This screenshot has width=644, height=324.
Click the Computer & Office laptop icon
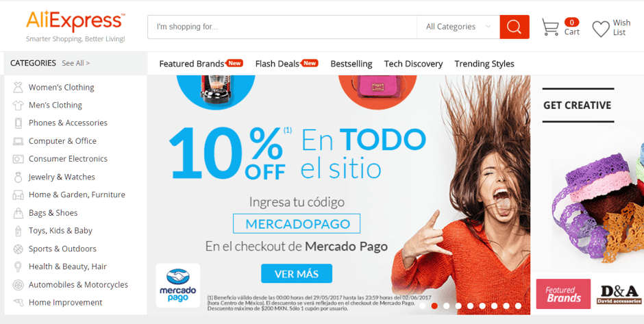pos(18,141)
